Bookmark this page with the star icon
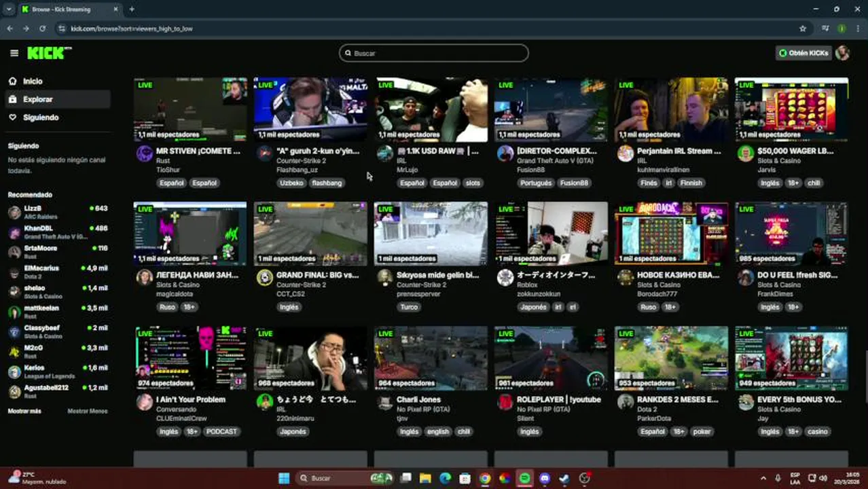 point(803,29)
